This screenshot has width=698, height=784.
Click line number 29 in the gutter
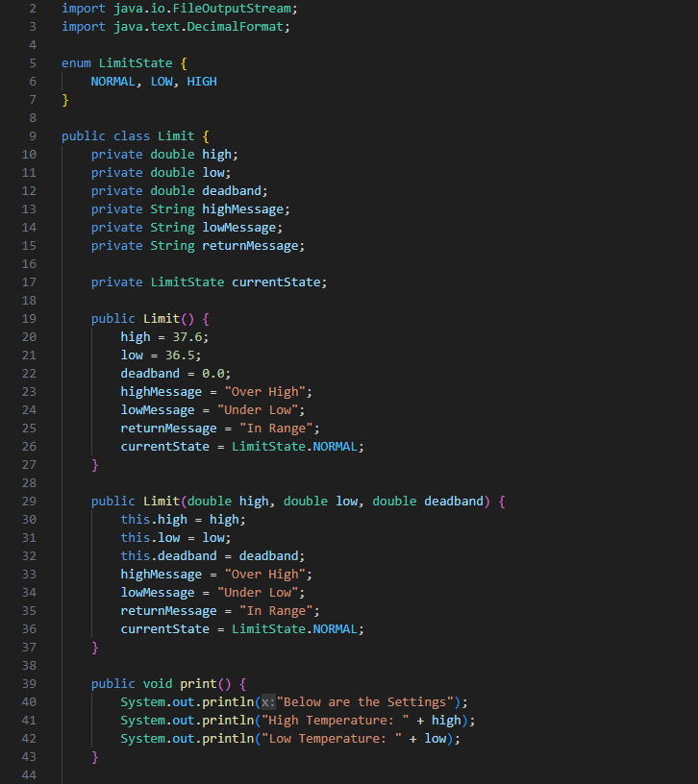pyautogui.click(x=29, y=502)
